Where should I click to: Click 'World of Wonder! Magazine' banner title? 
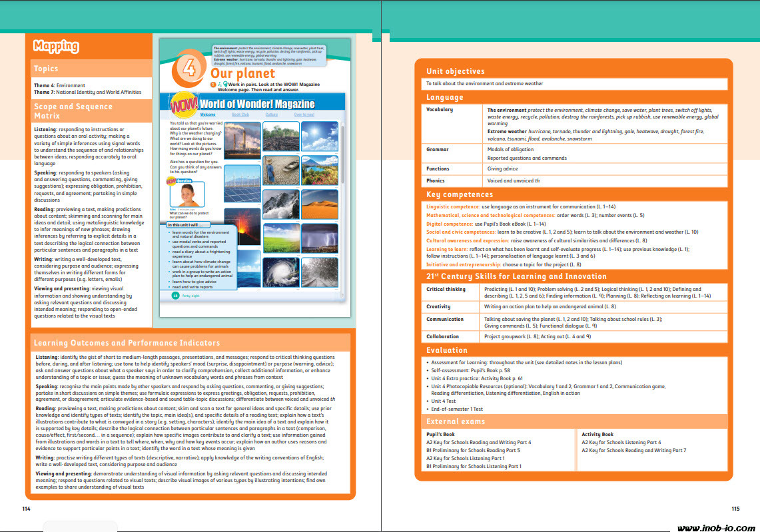[x=257, y=104]
